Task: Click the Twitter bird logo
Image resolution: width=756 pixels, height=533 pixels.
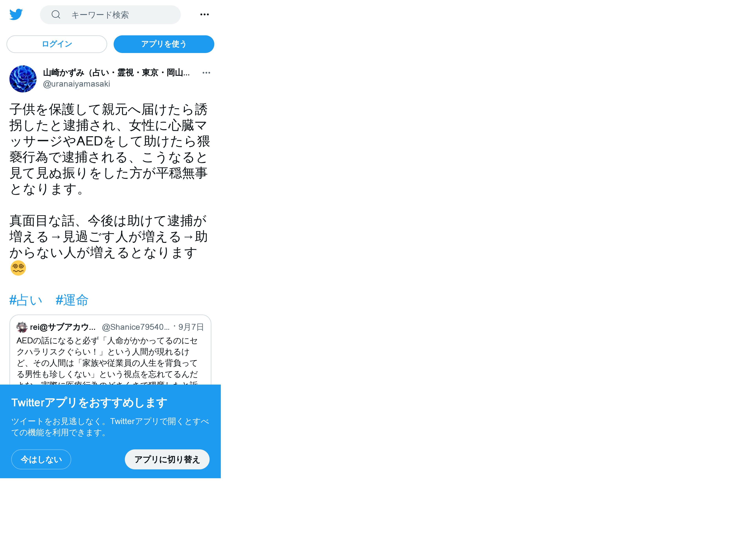Action: click(16, 15)
